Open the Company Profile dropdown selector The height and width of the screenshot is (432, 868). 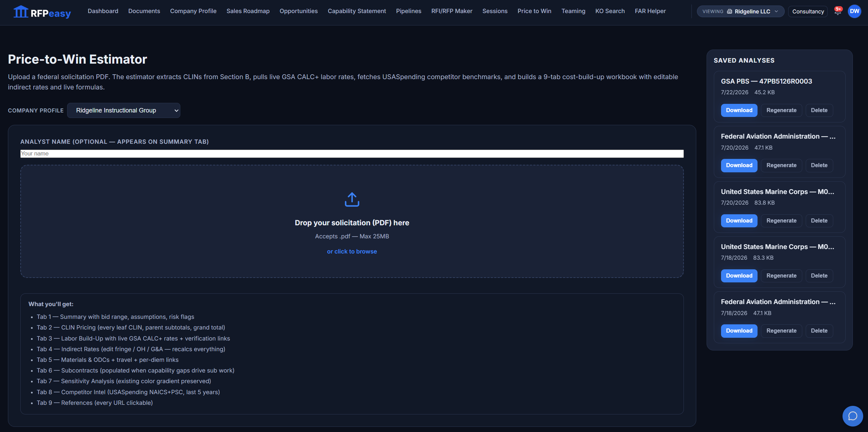point(124,110)
